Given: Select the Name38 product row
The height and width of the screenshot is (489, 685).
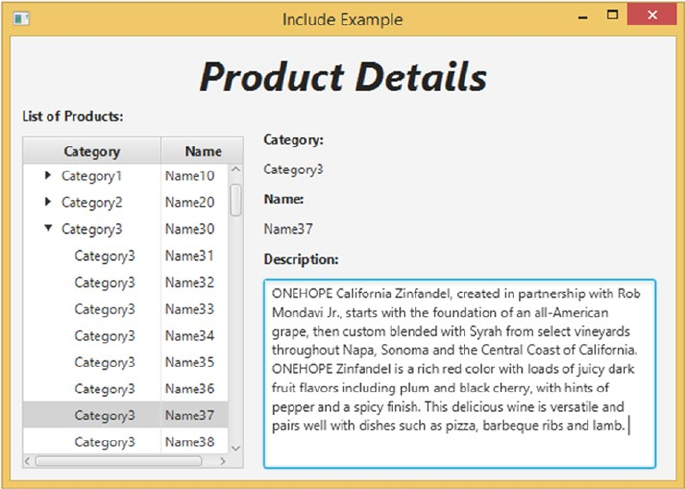Looking at the screenshot, I should point(125,441).
